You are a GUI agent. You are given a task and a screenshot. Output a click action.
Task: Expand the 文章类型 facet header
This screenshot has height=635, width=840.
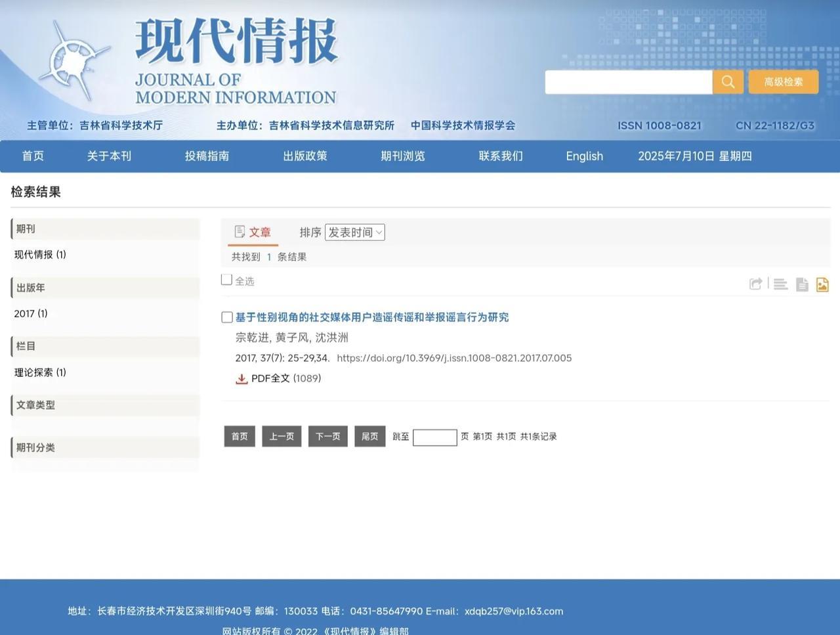pyautogui.click(x=105, y=405)
